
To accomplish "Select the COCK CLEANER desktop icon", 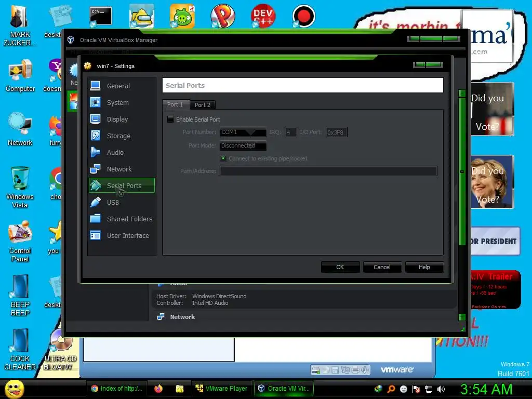I will pyautogui.click(x=20, y=350).
